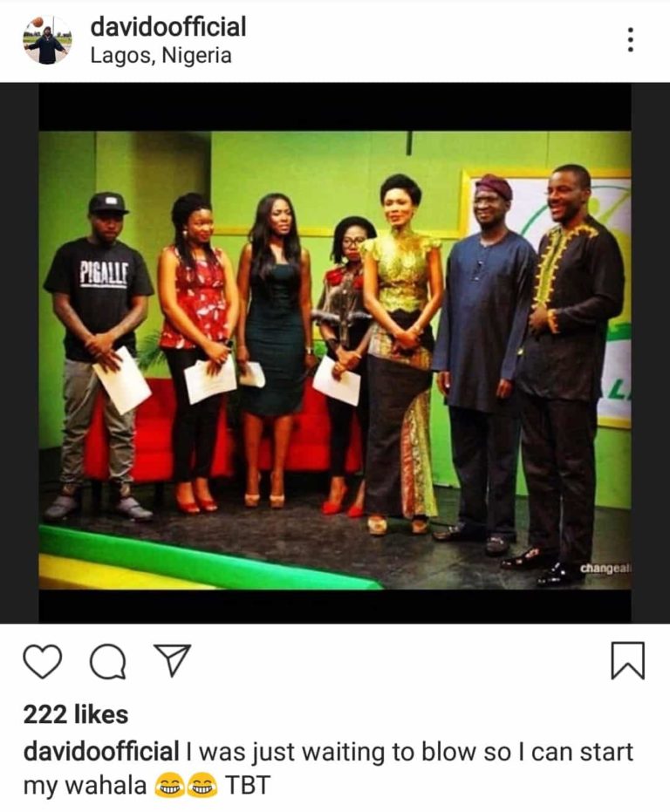Screen dimensions: 670x812
Task: Tap the davidoofficial username in the post header
Action: click(x=168, y=27)
